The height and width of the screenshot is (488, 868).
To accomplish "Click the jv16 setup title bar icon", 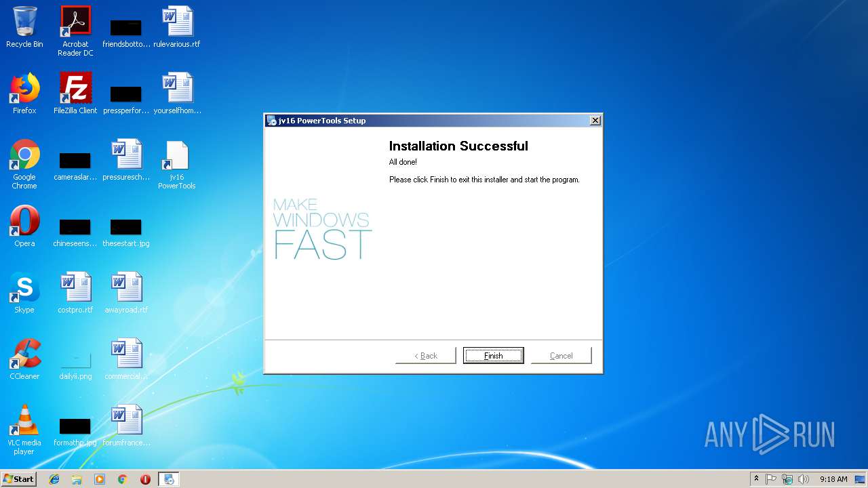I will click(x=272, y=121).
